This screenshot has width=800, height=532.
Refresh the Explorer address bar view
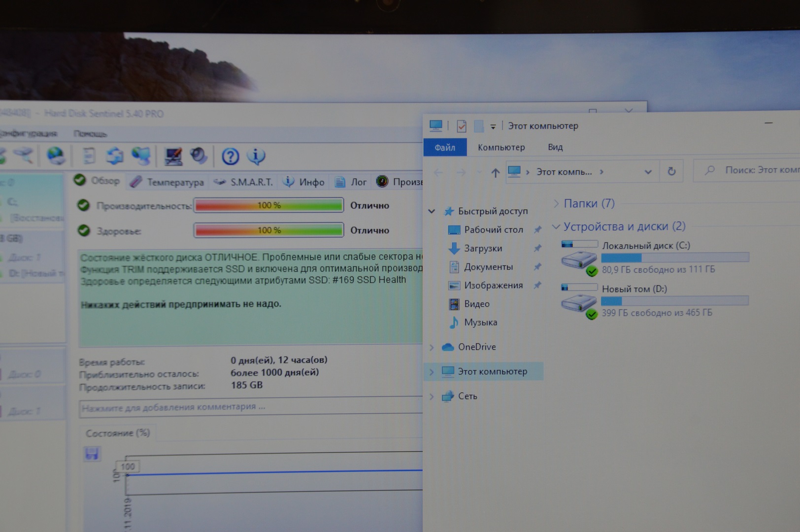coord(671,171)
